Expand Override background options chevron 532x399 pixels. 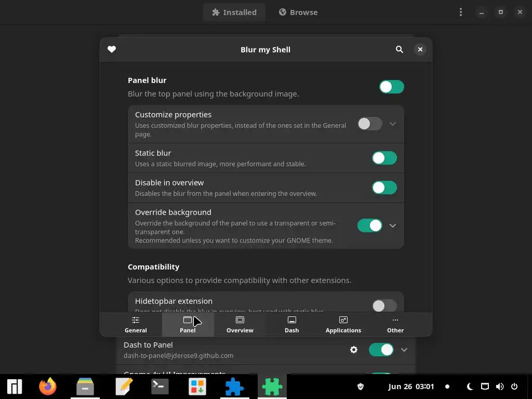(x=393, y=225)
